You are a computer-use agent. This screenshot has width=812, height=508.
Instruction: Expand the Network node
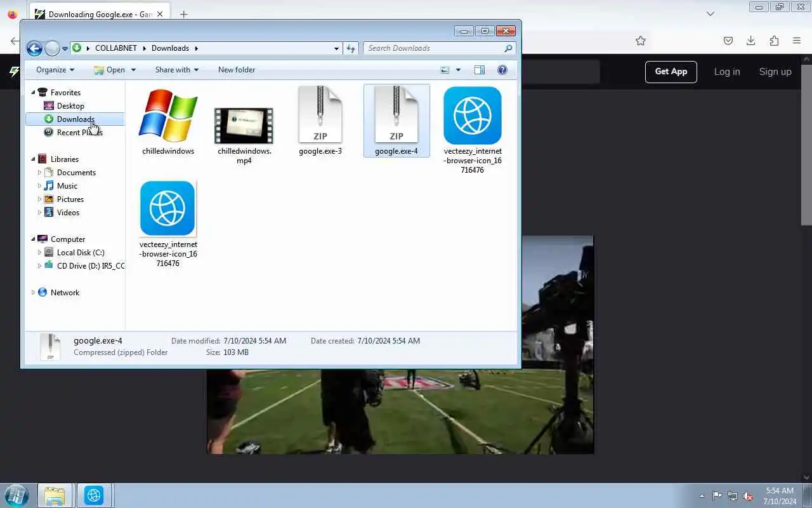pos(34,293)
